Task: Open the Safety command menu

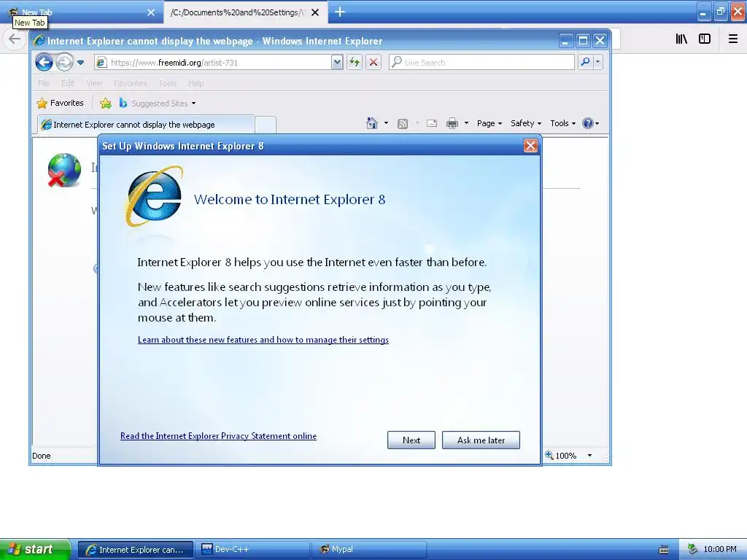Action: pos(526,123)
